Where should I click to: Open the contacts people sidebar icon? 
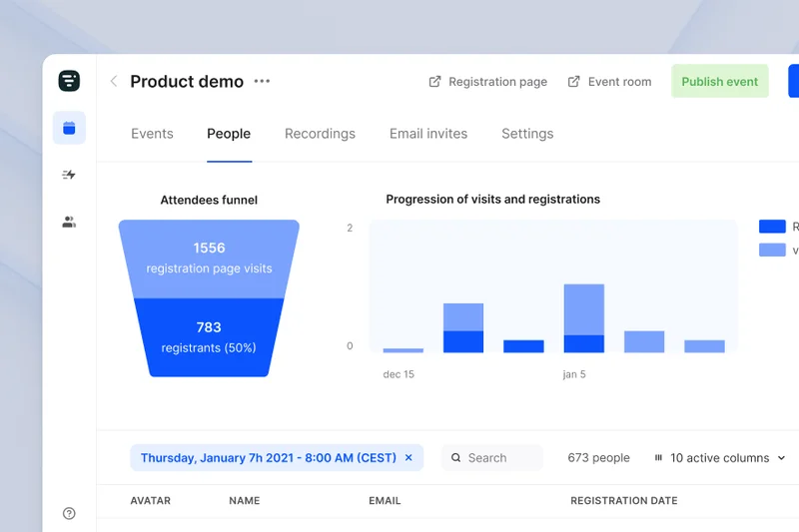[x=69, y=223]
